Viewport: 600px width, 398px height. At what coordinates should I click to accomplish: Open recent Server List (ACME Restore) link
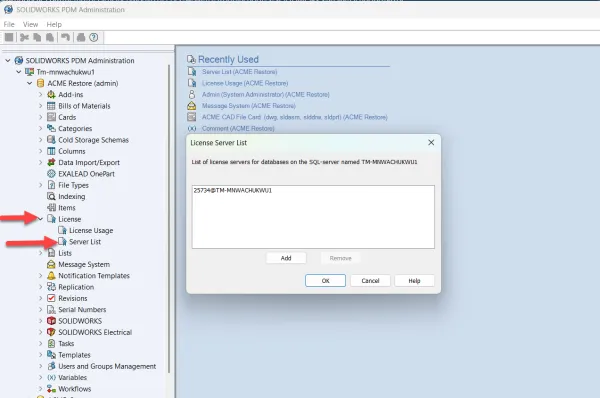pos(240,72)
